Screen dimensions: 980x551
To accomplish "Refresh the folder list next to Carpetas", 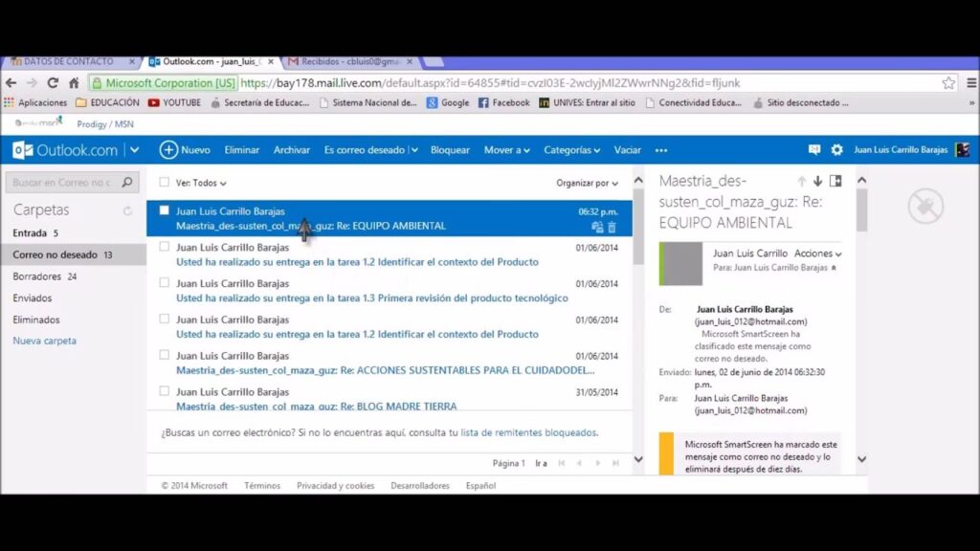I will (x=127, y=210).
